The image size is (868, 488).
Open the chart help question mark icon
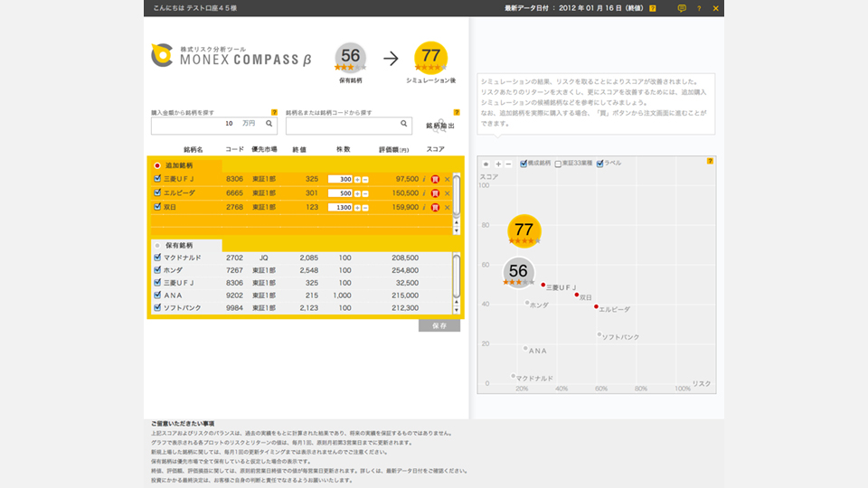710,161
